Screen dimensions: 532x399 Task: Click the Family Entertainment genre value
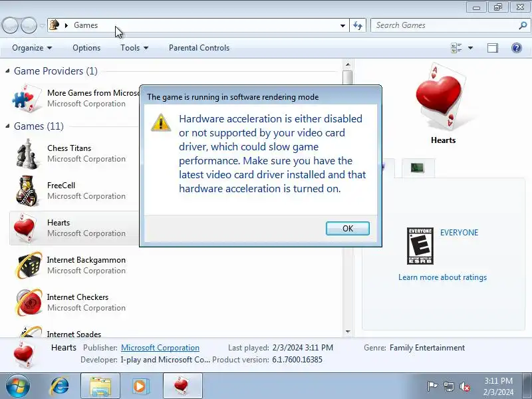(427, 348)
